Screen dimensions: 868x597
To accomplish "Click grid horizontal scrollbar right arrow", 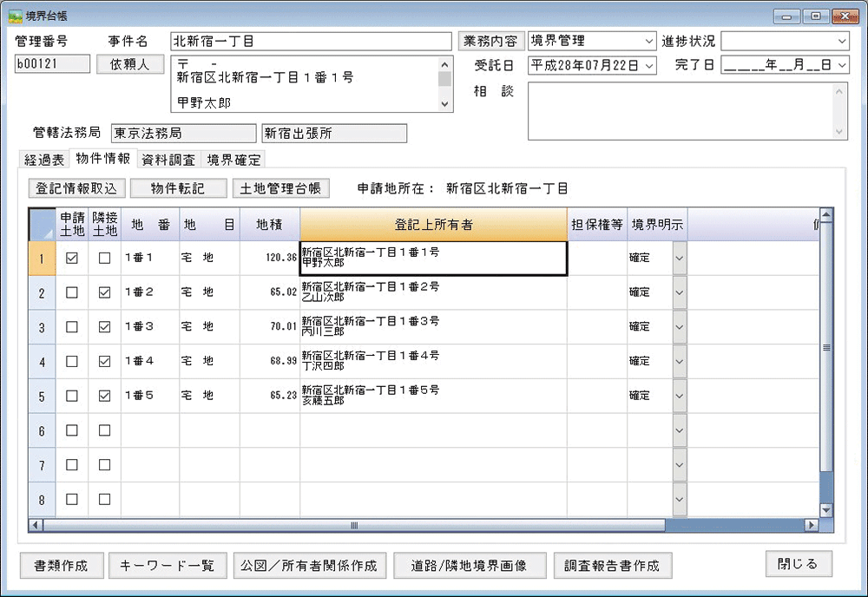I will click(x=812, y=525).
